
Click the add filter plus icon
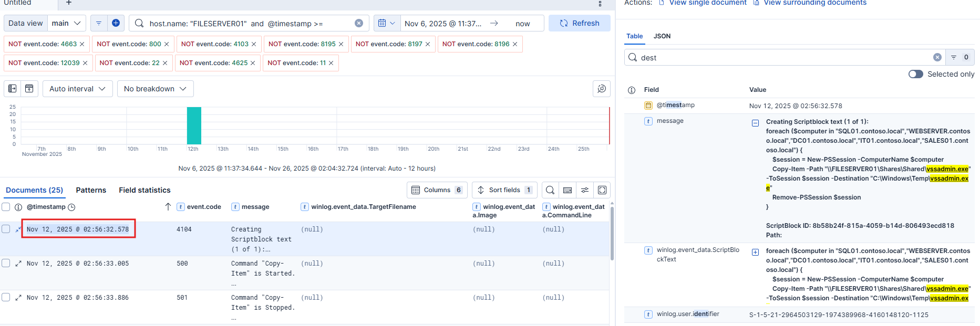(116, 23)
